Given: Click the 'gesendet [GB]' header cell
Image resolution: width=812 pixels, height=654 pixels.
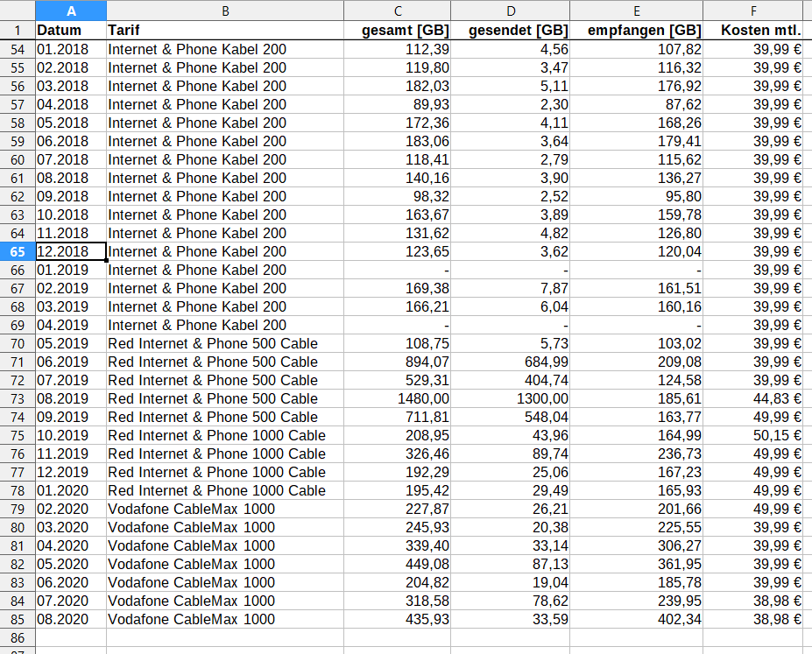Looking at the screenshot, I should [x=510, y=31].
